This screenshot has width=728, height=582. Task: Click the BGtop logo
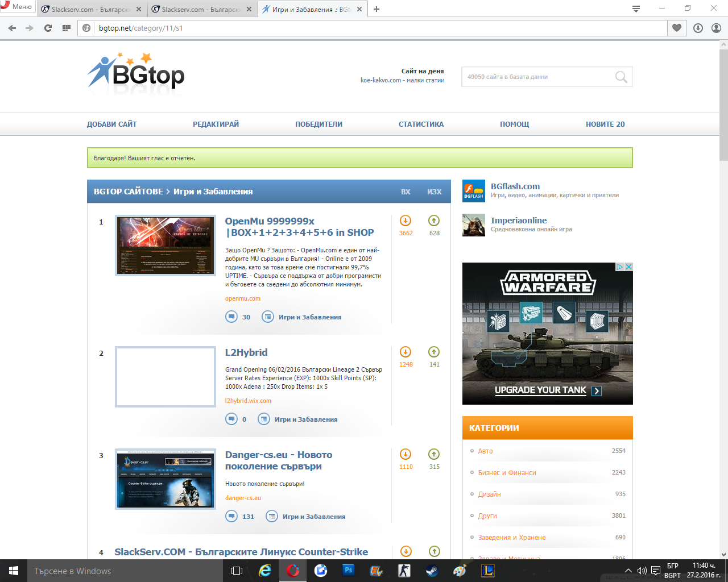pyautogui.click(x=136, y=73)
